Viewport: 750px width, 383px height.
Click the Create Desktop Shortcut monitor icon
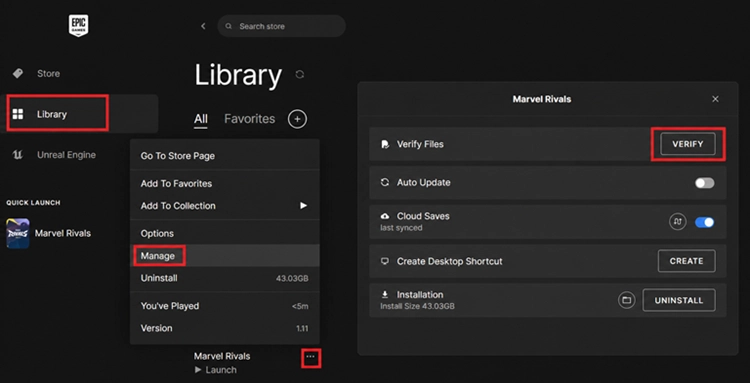pos(385,262)
